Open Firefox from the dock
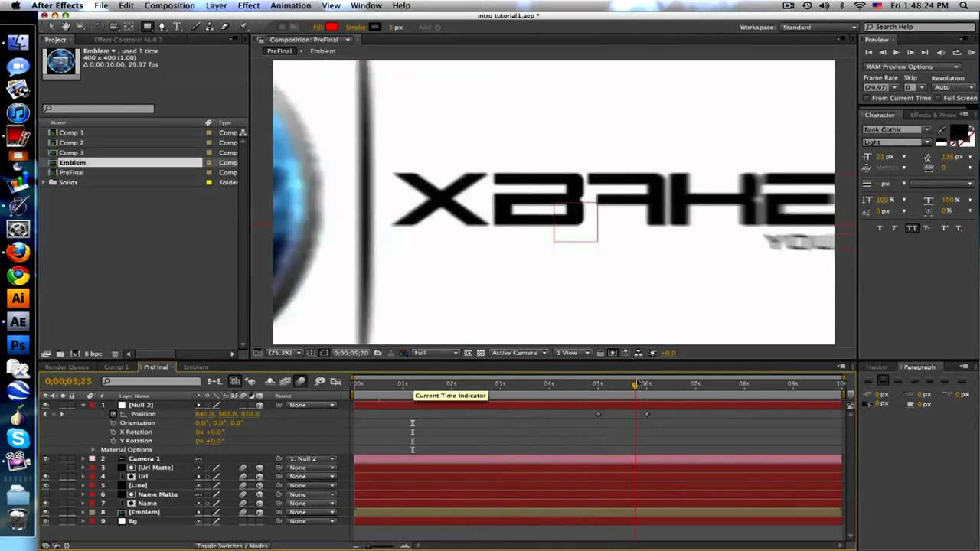This screenshot has height=551, width=980. [x=18, y=252]
